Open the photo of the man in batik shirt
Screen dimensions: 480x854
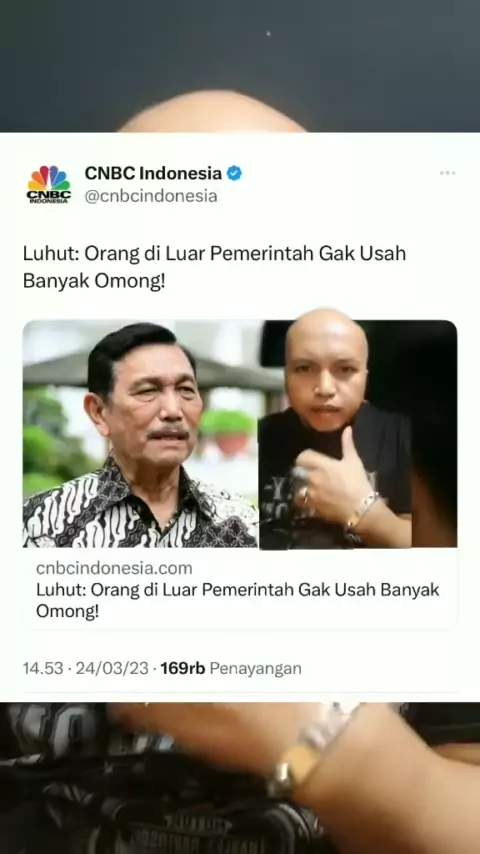(140, 434)
